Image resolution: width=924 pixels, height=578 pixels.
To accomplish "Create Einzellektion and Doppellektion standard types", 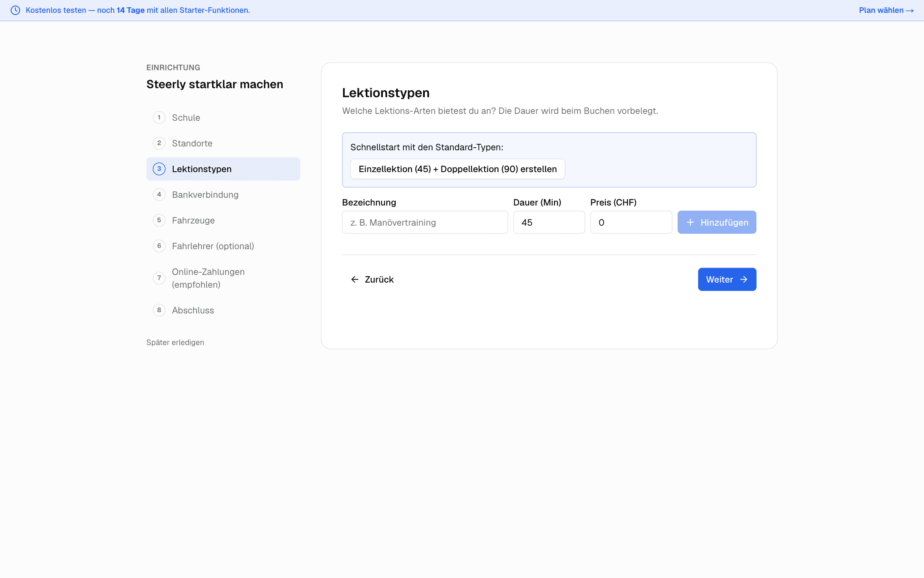I will click(458, 169).
